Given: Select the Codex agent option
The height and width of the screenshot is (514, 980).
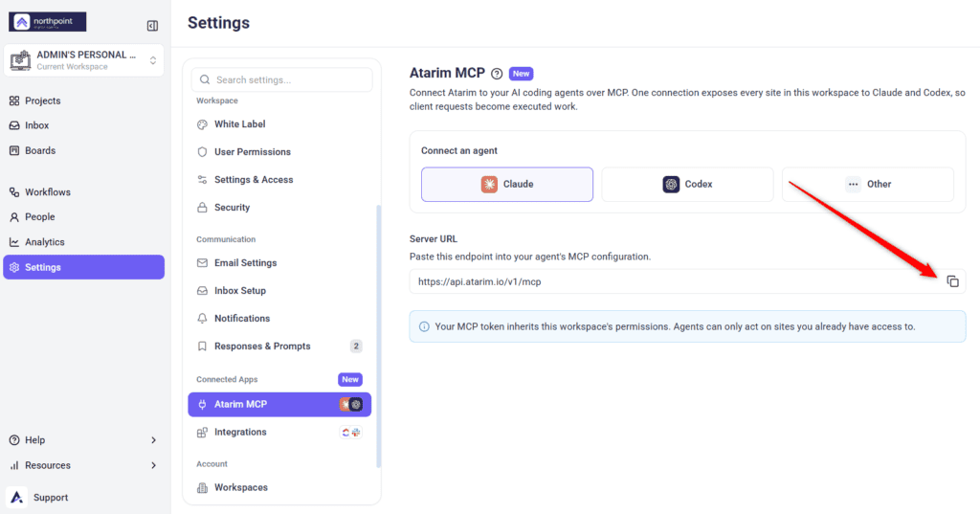Looking at the screenshot, I should pos(687,185).
